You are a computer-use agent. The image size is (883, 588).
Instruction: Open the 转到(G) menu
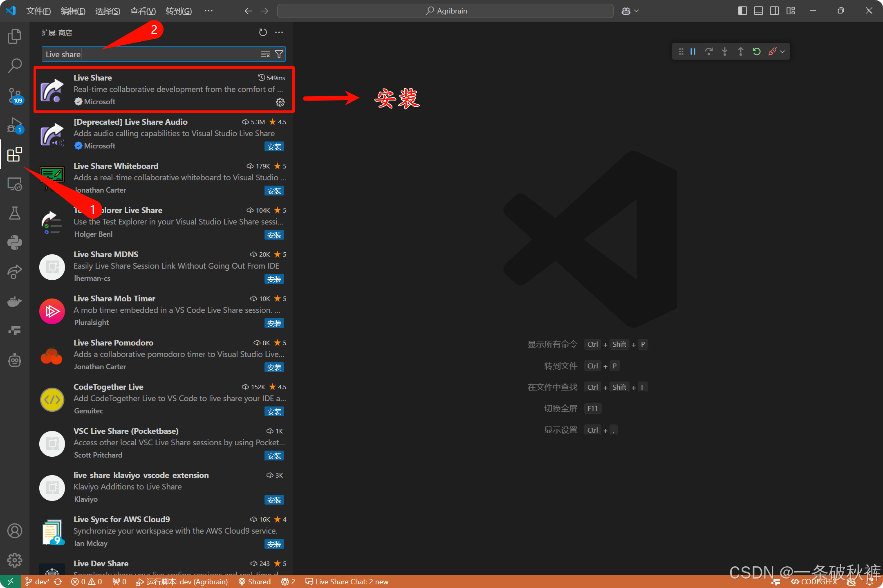tap(179, 11)
